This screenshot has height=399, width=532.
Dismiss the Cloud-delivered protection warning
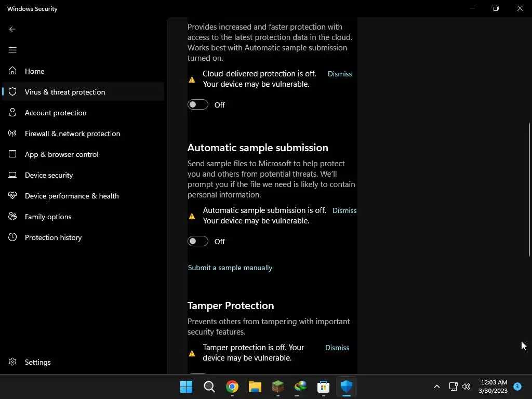point(340,74)
